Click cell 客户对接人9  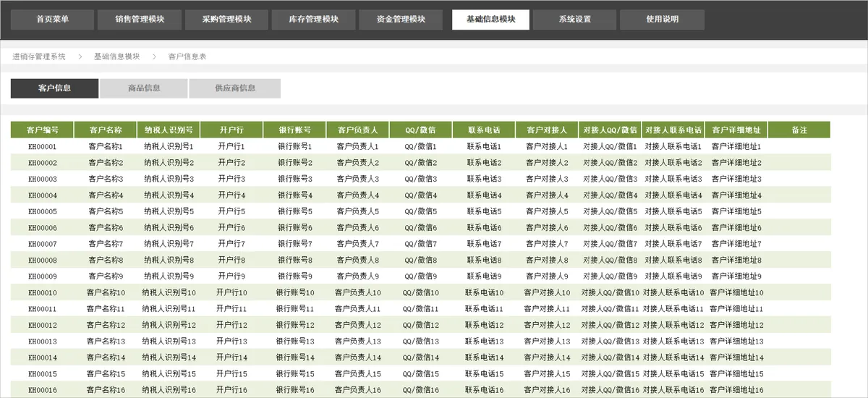coord(547,276)
